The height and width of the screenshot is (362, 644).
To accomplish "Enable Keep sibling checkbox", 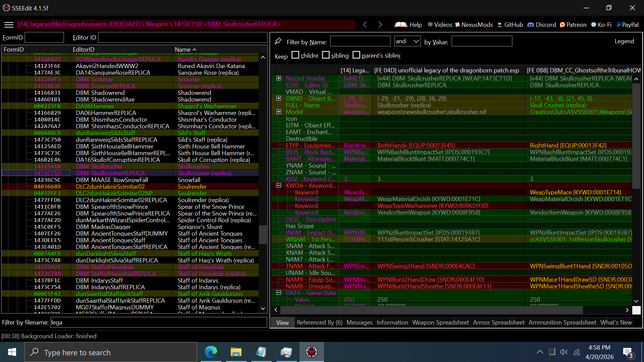I will click(x=326, y=55).
